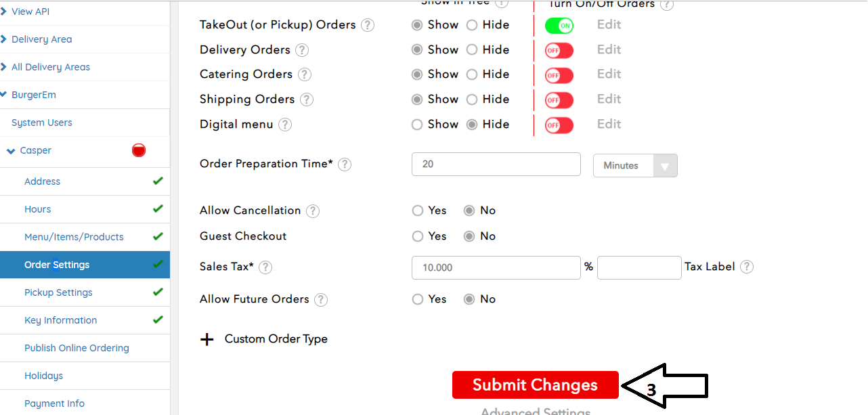Click Edit link for TakeOut orders
This screenshot has height=415, width=868.
pos(609,25)
